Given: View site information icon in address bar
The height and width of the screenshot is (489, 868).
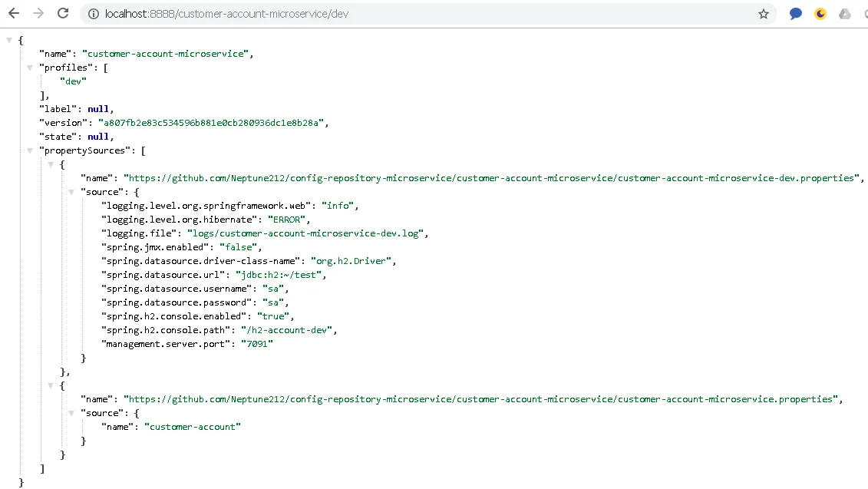Looking at the screenshot, I should (94, 14).
